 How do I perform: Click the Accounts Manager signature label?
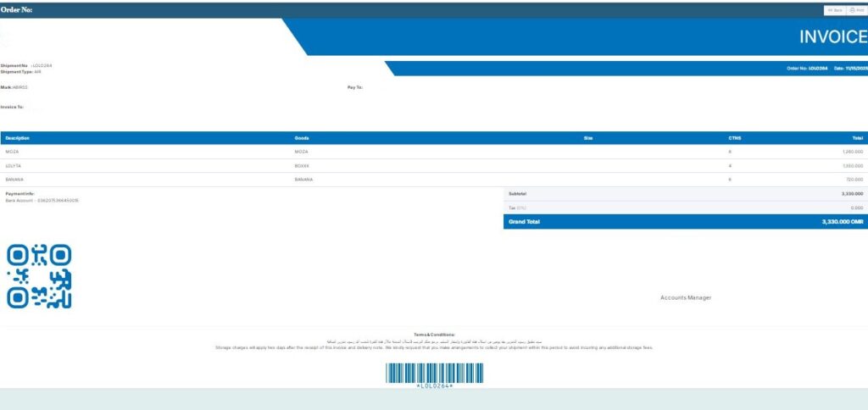685,298
